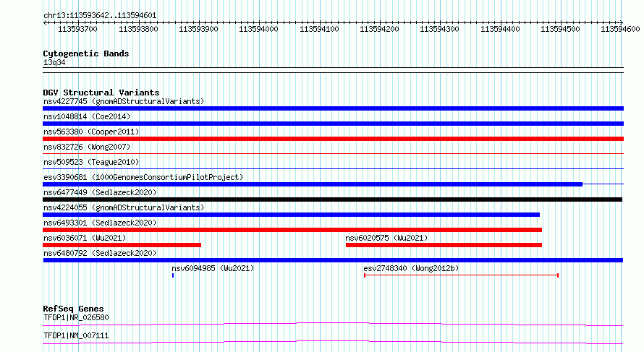This screenshot has width=644, height=352.
Task: Select the 13q34 band label
Action: (54, 62)
